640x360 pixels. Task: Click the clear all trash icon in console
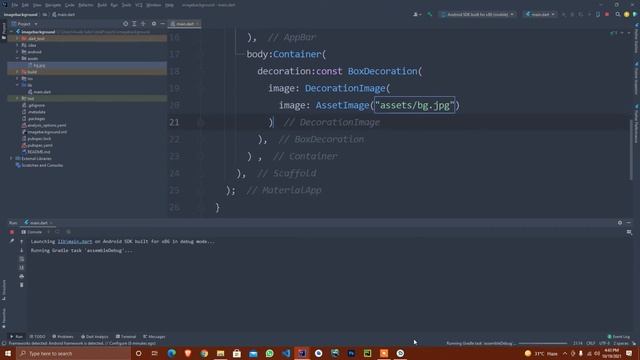coord(22,285)
